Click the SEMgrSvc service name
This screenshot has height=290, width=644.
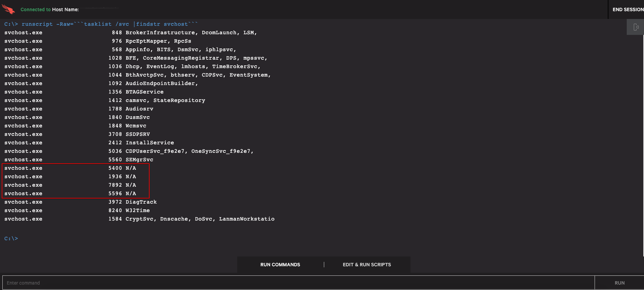click(139, 160)
